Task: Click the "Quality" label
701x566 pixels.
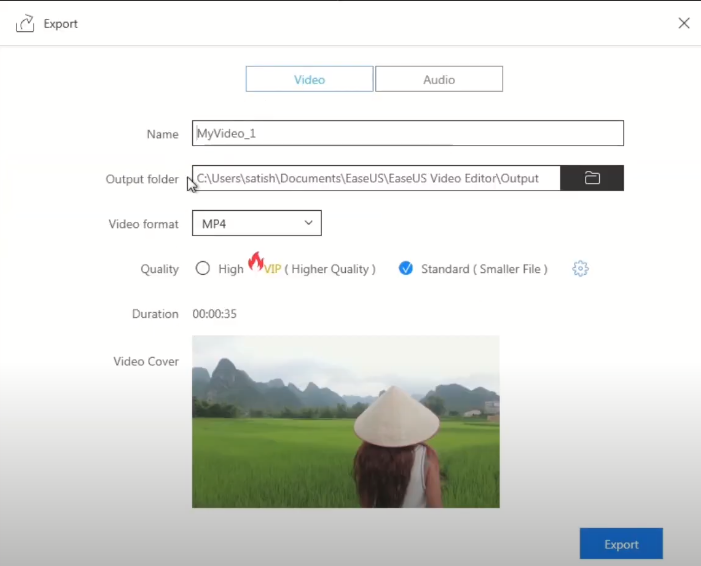Action: [160, 269]
